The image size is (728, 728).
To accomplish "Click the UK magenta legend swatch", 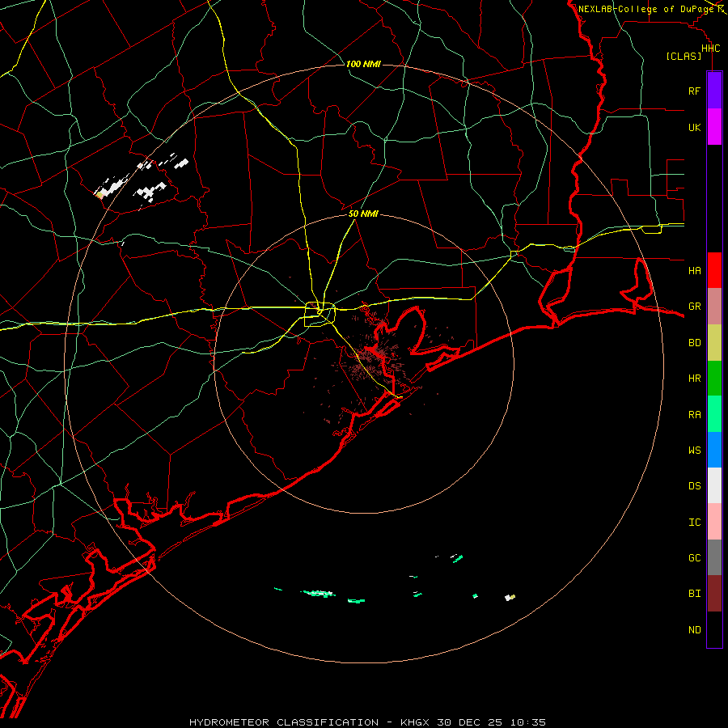I will (x=714, y=127).
